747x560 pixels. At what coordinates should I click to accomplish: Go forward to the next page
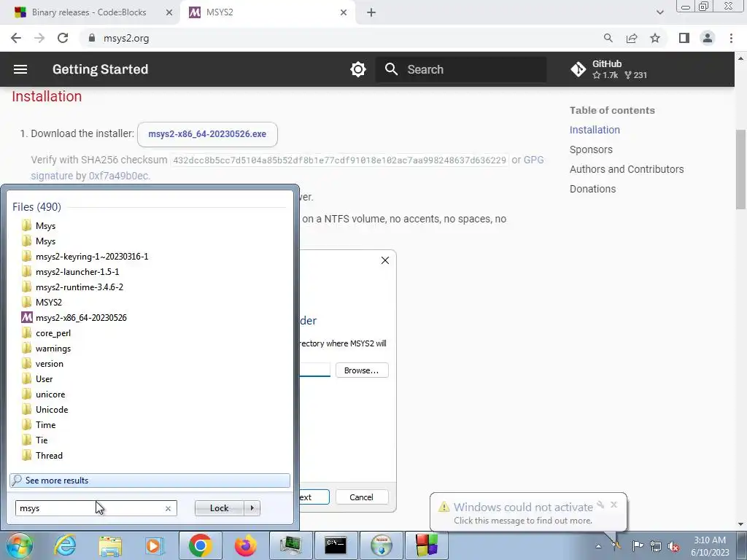point(39,38)
